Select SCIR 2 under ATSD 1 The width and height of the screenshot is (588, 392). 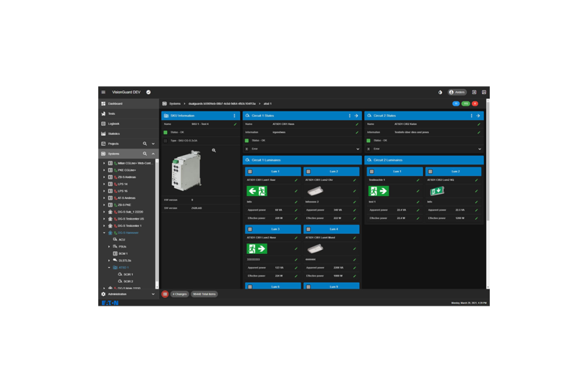click(x=128, y=281)
